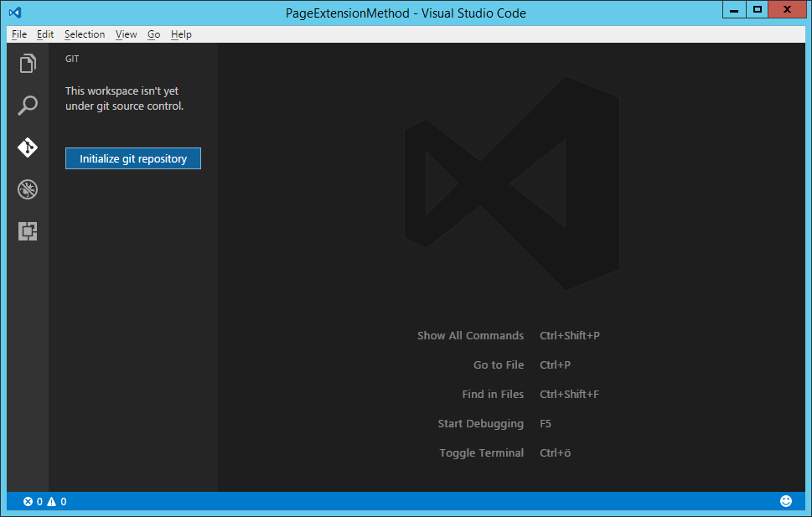Click 'This workspace isn't yet' message text
The image size is (812, 517).
pyautogui.click(x=122, y=91)
